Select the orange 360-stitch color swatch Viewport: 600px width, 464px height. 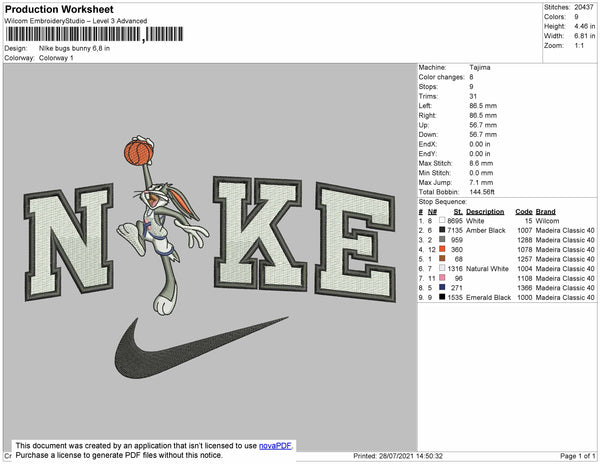442,249
